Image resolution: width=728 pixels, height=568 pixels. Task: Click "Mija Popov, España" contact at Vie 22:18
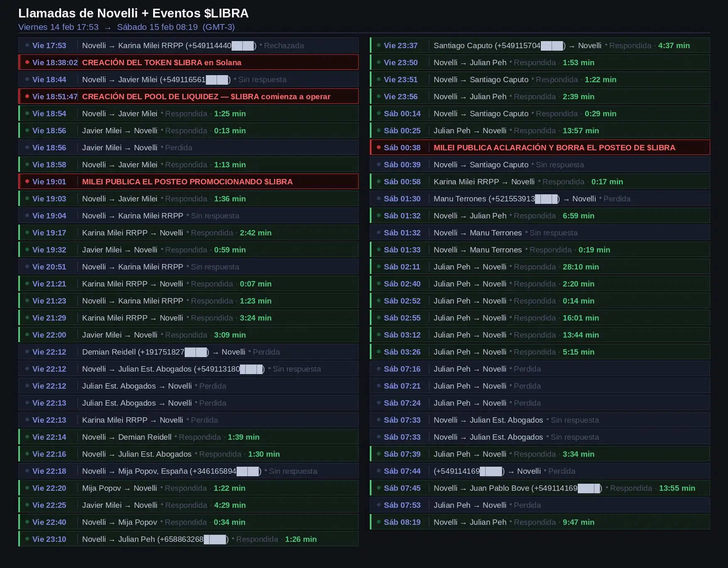[x=153, y=471]
